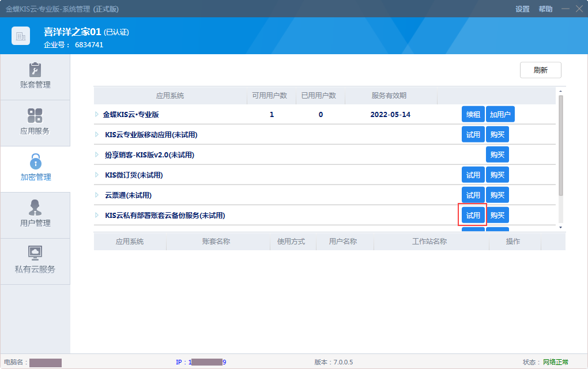This screenshot has height=369, width=588.
Task: Click 试用 for KIS微订货
Action: click(473, 175)
